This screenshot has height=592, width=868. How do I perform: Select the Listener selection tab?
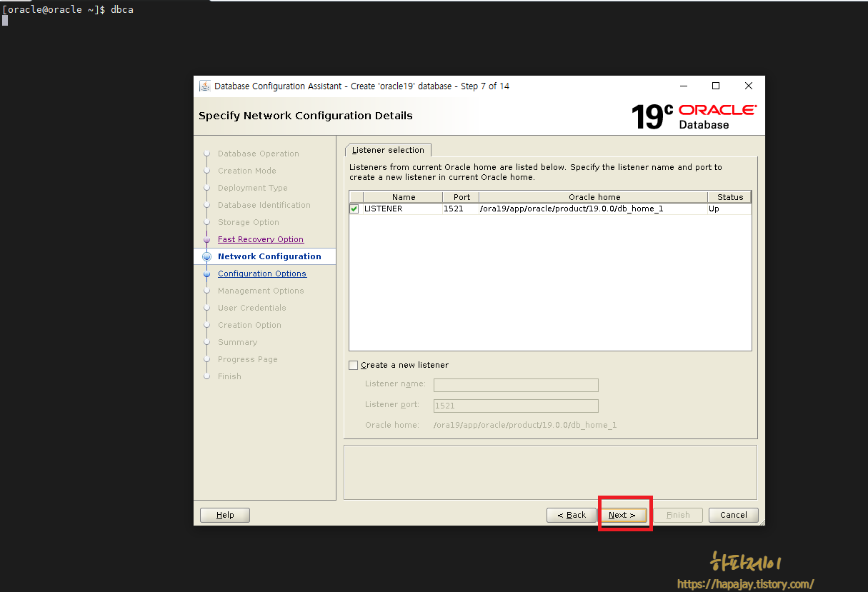(x=388, y=150)
